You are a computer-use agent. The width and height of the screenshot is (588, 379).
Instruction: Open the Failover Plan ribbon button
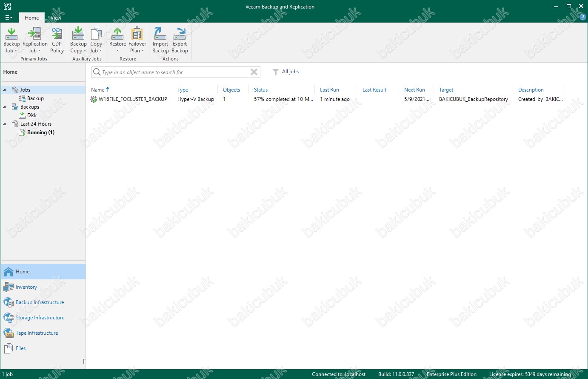tap(137, 40)
